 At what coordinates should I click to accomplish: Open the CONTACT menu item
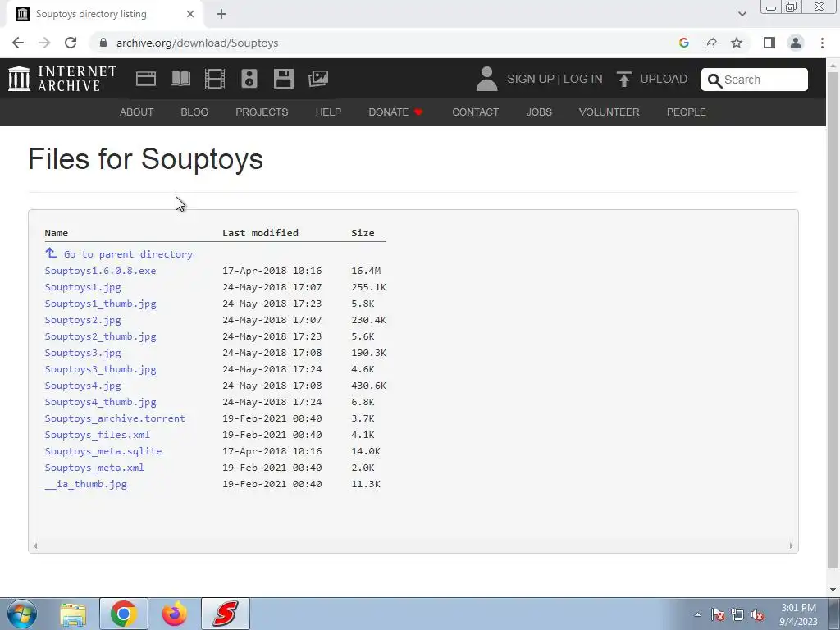475,112
